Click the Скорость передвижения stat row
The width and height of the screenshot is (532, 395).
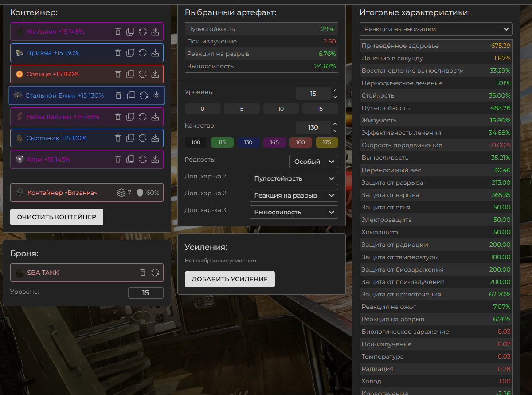[436, 145]
